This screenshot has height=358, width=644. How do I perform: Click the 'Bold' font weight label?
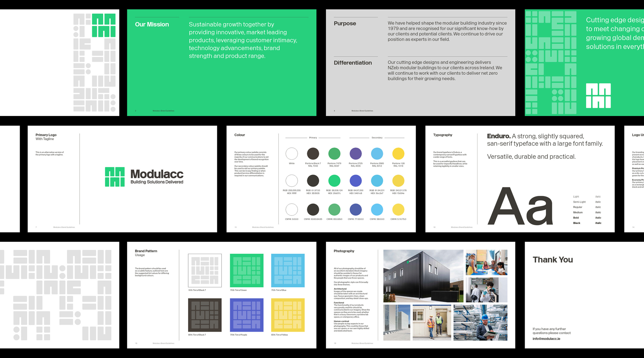coord(576,218)
